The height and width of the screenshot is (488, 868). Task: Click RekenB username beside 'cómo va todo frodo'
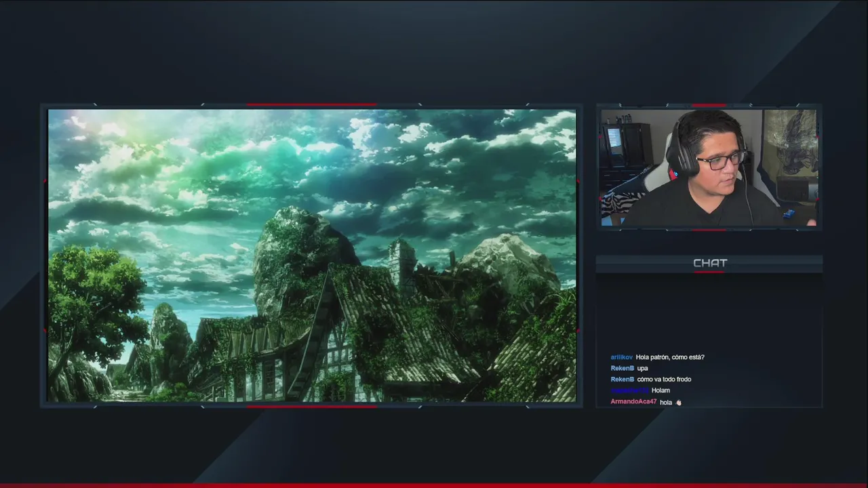623,380
